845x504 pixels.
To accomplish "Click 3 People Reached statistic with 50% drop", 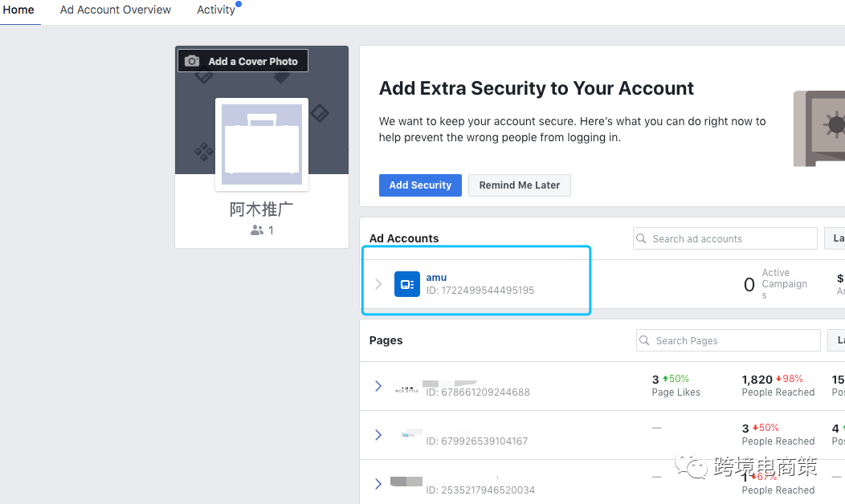I will click(778, 434).
